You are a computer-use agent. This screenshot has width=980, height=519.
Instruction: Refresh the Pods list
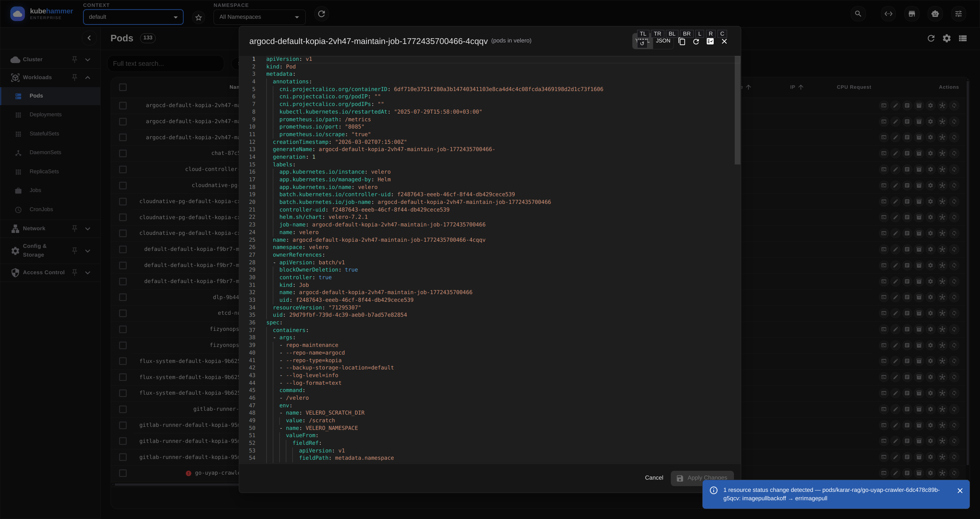click(931, 38)
